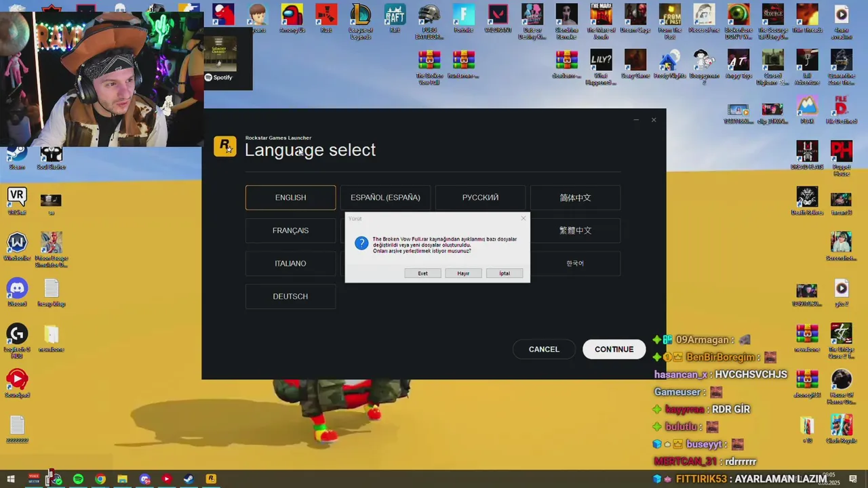Viewport: 868px width, 488px height.
Task: Open Scary Game desktop icon
Action: pos(635,64)
